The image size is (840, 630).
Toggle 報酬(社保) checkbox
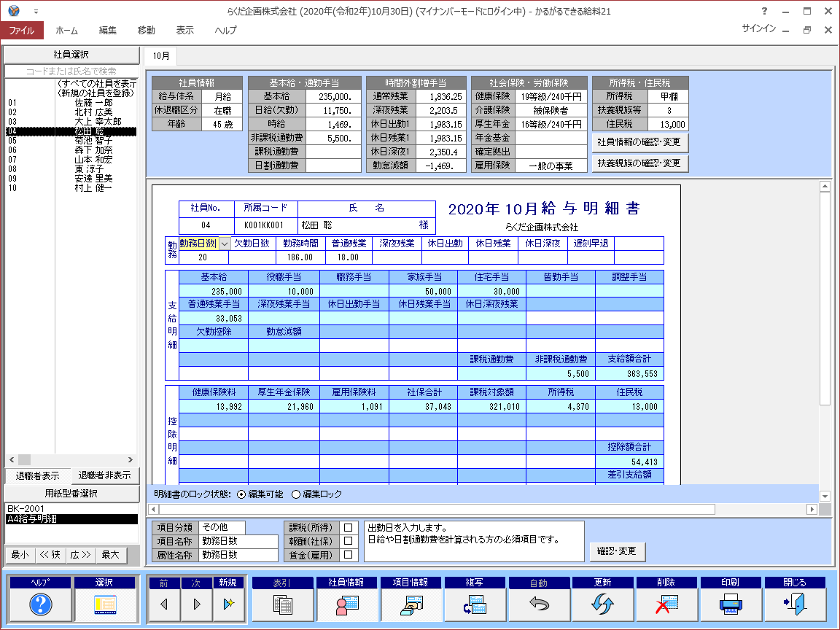pyautogui.click(x=349, y=542)
